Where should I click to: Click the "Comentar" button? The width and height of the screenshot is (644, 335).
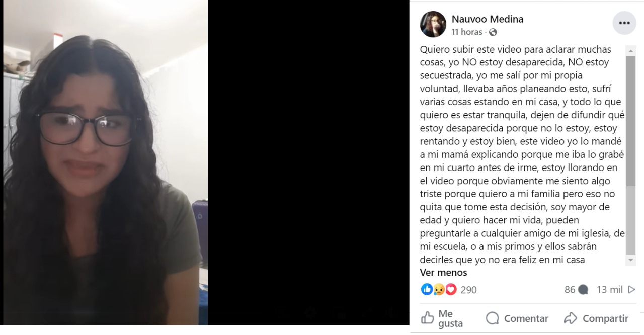point(517,318)
